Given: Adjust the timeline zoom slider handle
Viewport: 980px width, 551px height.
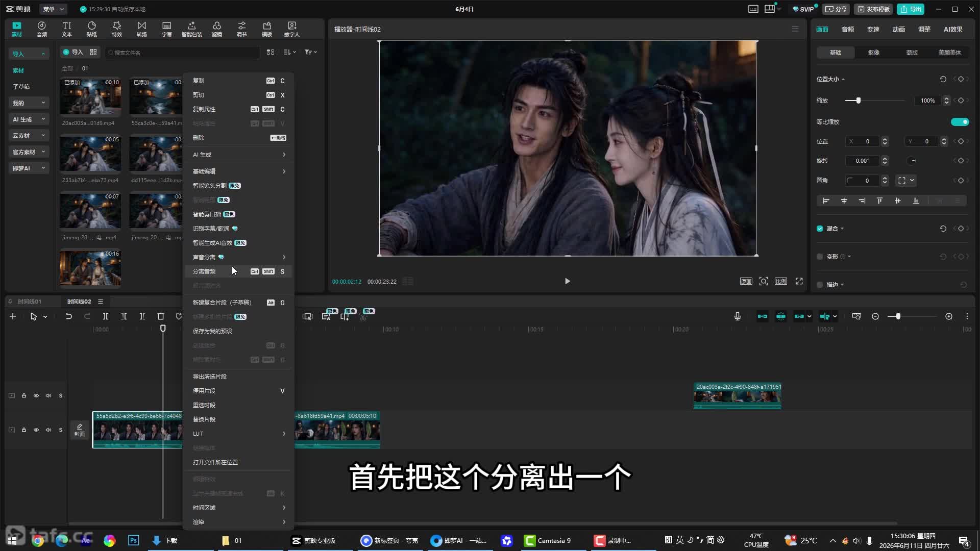Looking at the screenshot, I should pos(898,316).
